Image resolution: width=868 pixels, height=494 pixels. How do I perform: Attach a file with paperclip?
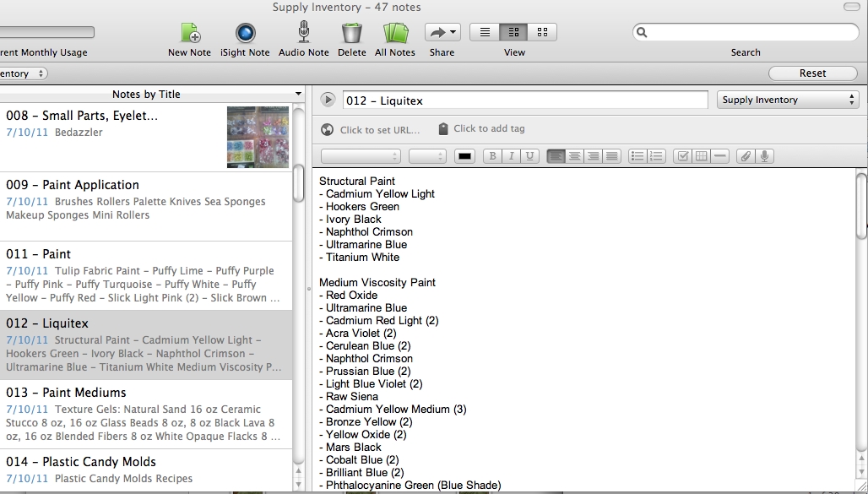point(746,156)
